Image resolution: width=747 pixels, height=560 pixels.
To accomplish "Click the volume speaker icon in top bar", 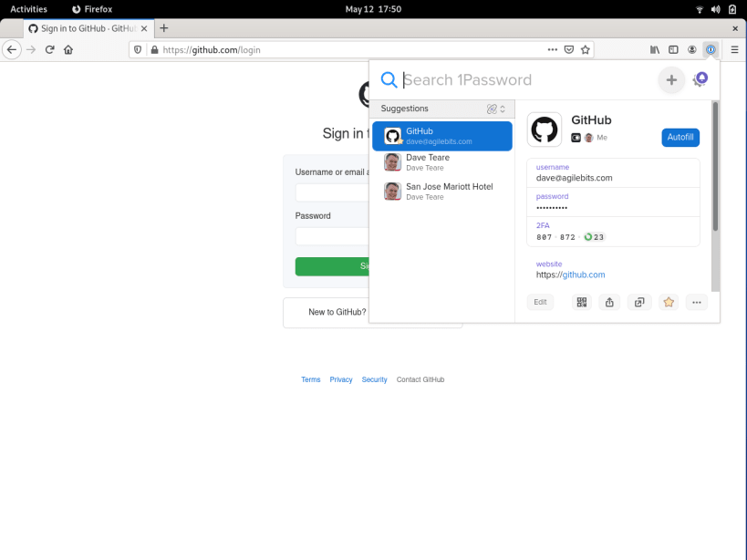I will tap(716, 9).
